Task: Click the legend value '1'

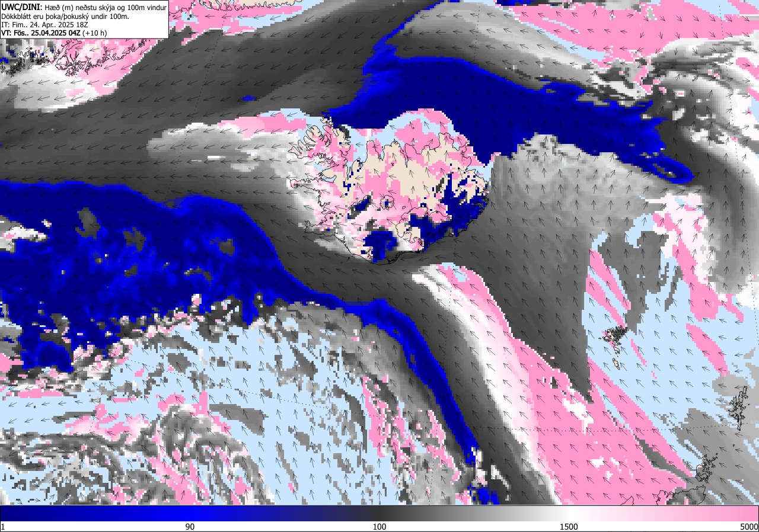Action: (x=3, y=527)
